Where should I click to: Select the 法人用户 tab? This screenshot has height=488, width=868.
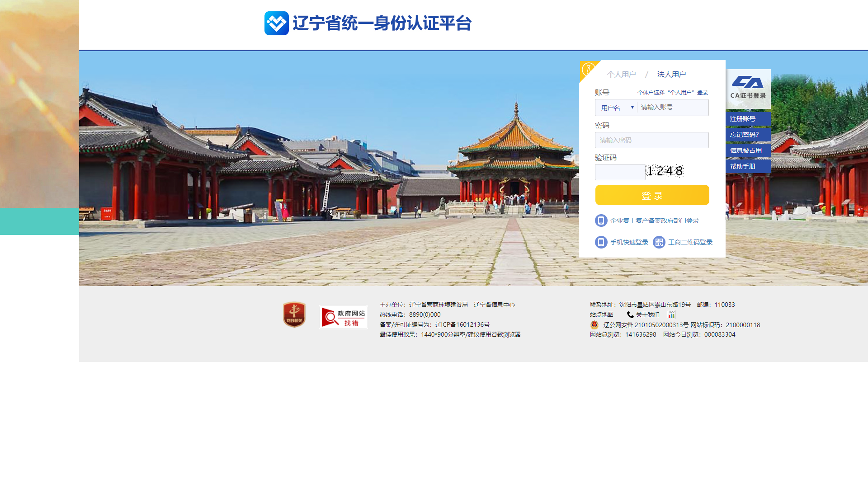tap(671, 74)
